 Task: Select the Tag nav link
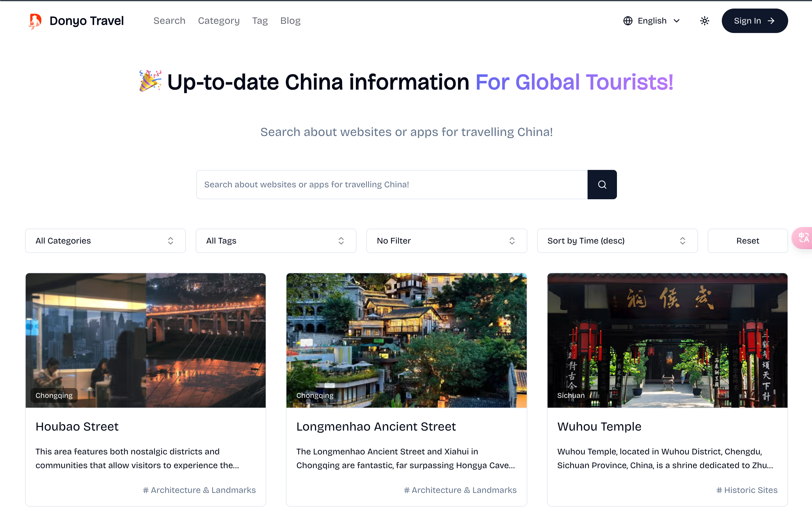(260, 21)
